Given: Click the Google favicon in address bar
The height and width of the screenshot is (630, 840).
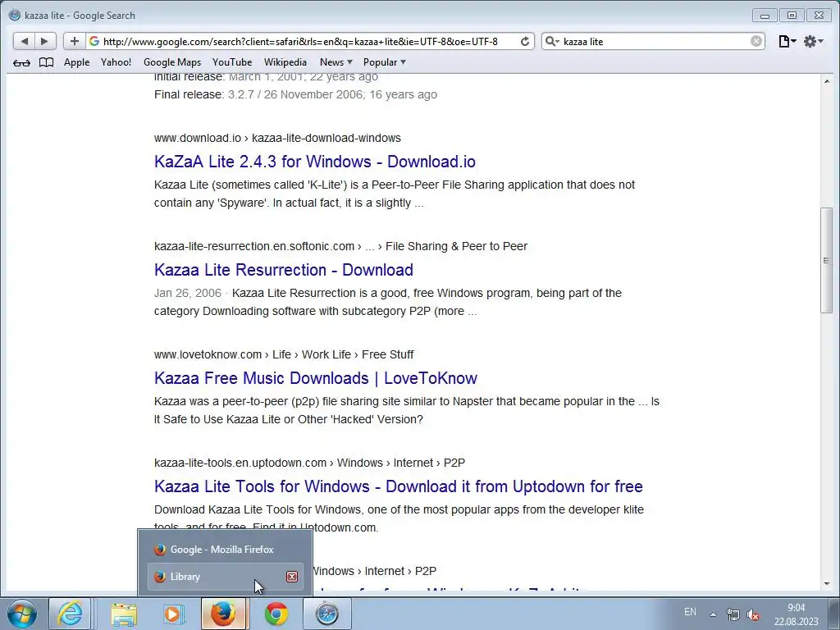Looking at the screenshot, I should click(94, 41).
